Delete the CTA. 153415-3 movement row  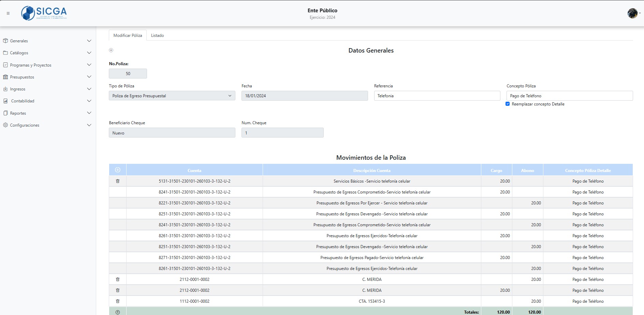(x=118, y=301)
